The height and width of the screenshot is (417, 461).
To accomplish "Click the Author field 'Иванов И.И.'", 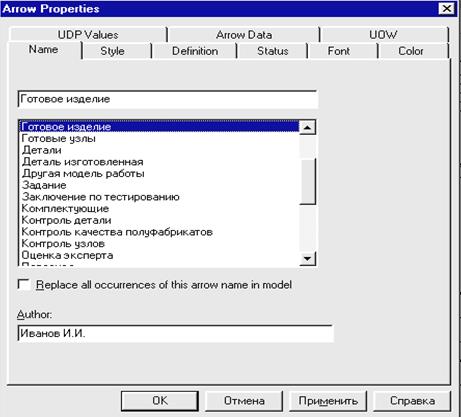I will [x=175, y=333].
